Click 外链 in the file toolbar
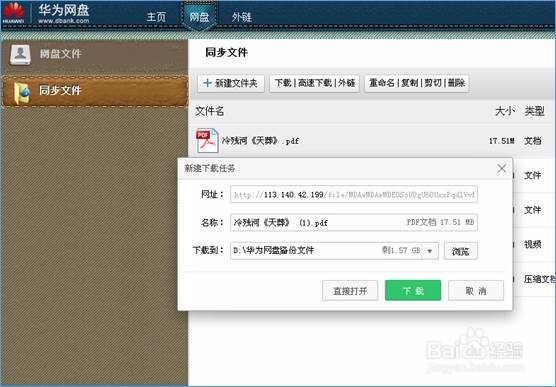 click(x=346, y=83)
